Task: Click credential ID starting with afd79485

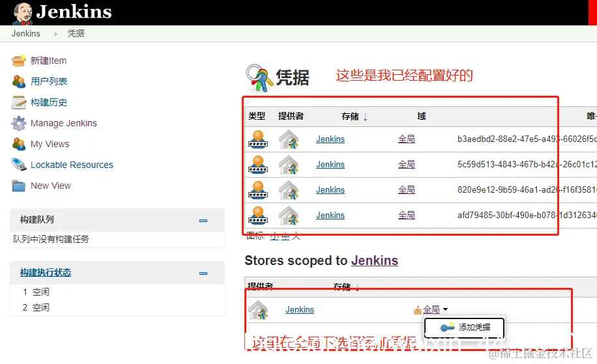Action: [x=527, y=216]
